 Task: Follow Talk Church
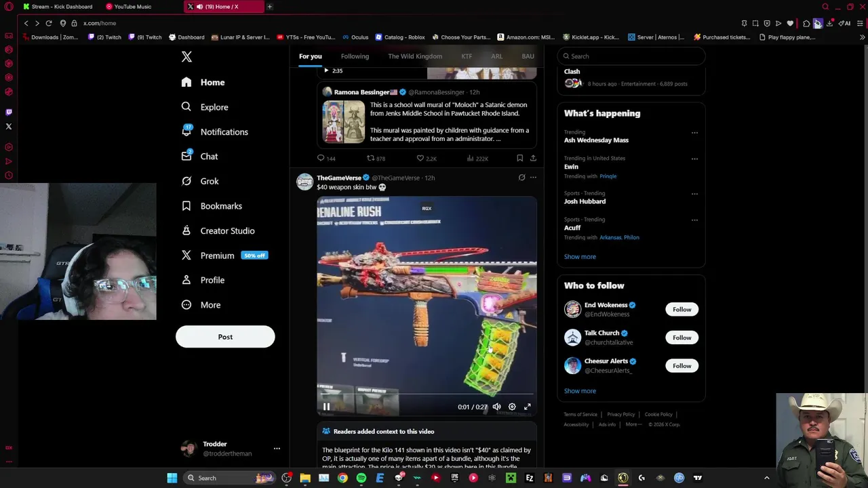682,338
